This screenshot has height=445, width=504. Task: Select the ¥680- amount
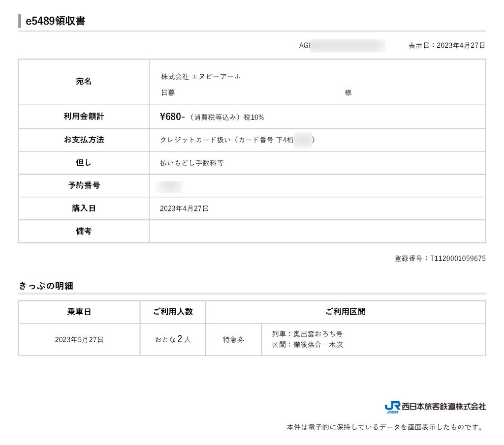pos(172,117)
